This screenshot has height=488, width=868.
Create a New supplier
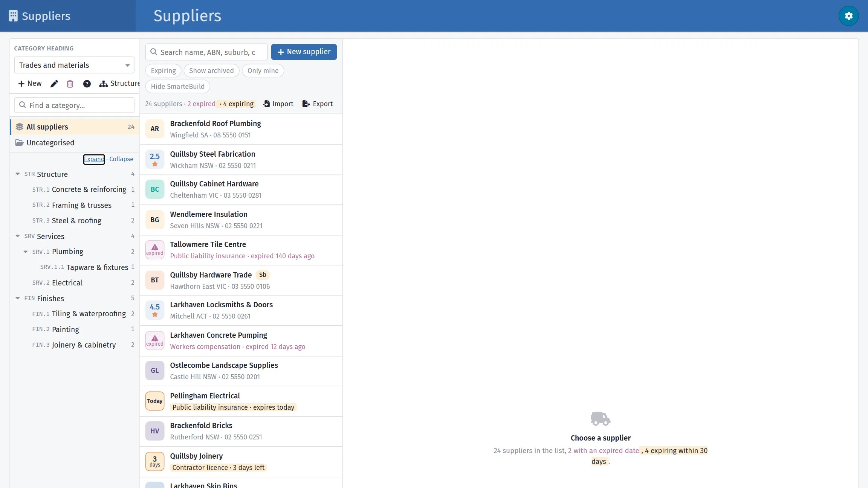304,52
